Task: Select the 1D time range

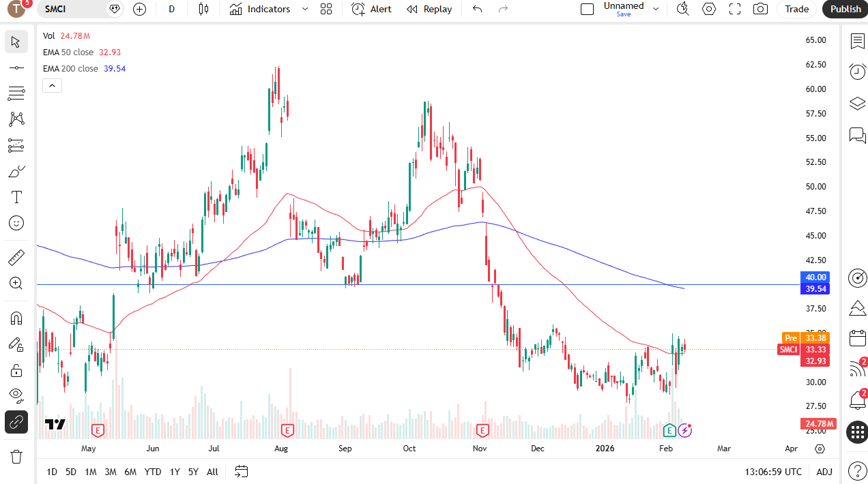Action: coord(52,472)
